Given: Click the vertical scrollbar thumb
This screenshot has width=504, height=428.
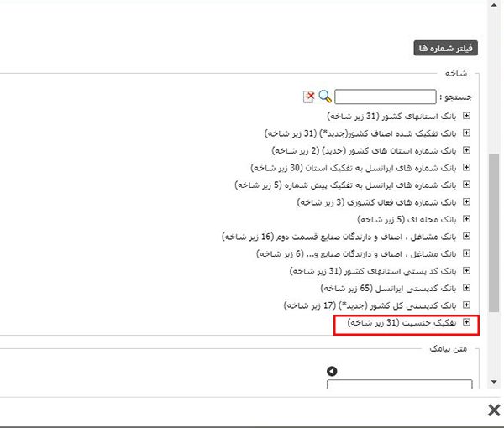Looking at the screenshot, I should click(x=493, y=232).
